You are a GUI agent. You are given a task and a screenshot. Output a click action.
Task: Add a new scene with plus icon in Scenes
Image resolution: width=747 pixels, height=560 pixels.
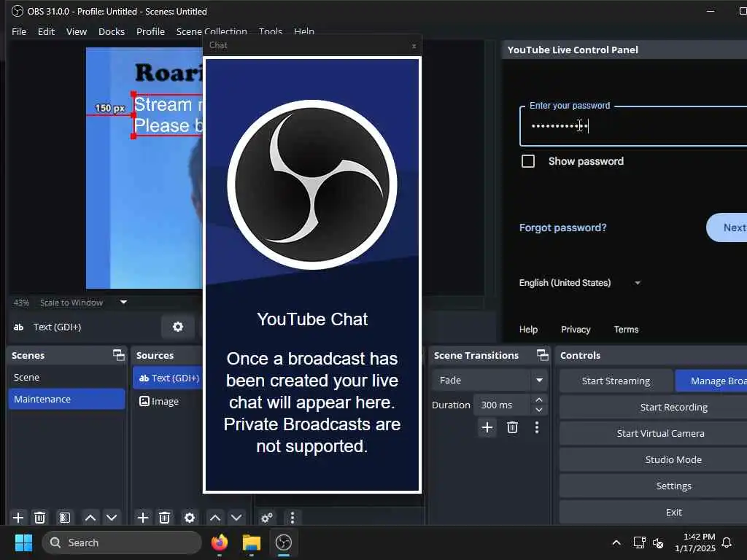(x=18, y=518)
